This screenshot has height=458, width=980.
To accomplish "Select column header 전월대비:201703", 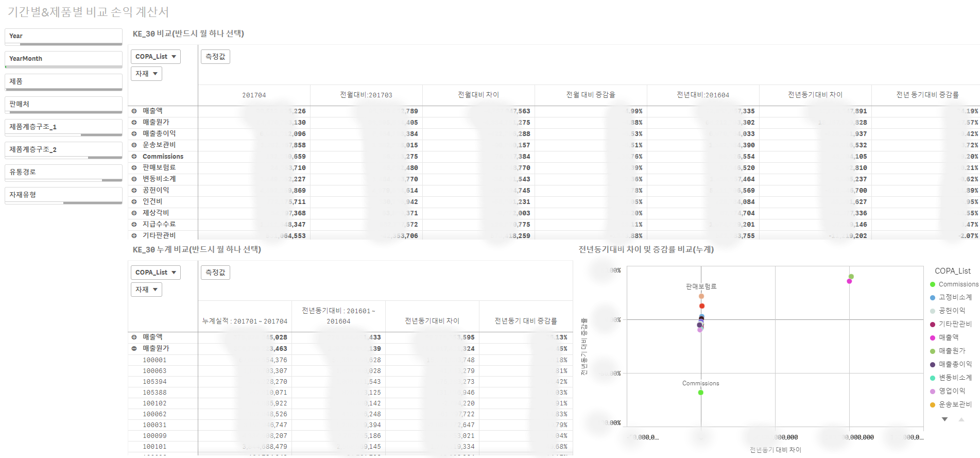I will [366, 95].
